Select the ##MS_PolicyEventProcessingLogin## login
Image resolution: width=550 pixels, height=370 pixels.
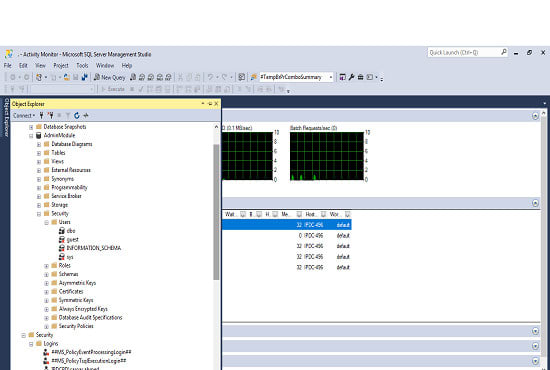point(91,352)
